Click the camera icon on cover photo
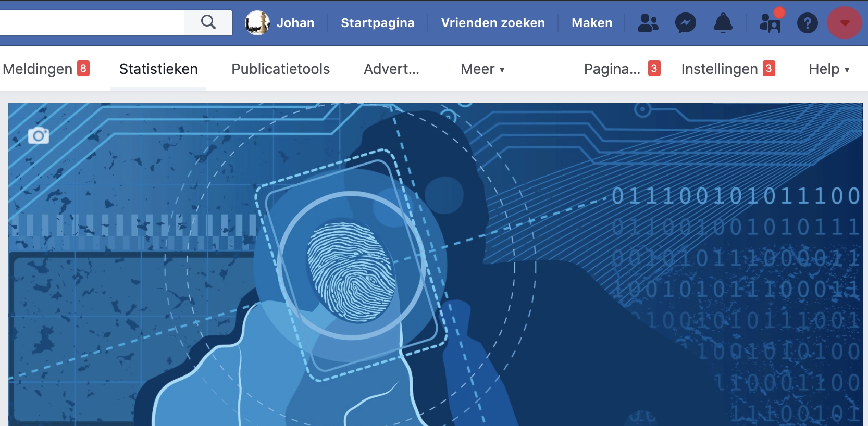The height and width of the screenshot is (426, 868). pyautogui.click(x=39, y=136)
